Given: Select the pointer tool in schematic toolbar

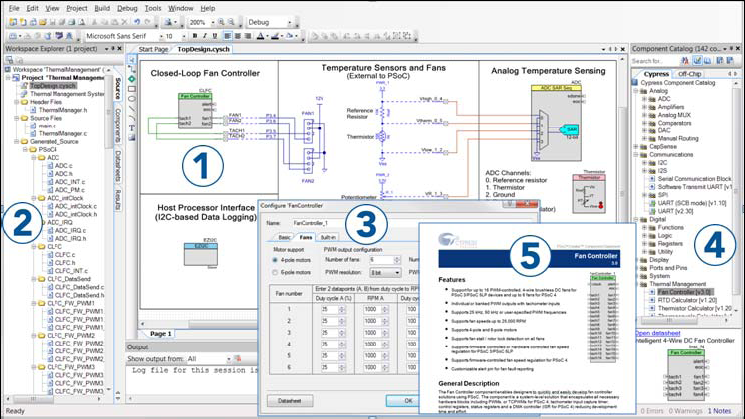Looking at the screenshot, I should click(132, 59).
